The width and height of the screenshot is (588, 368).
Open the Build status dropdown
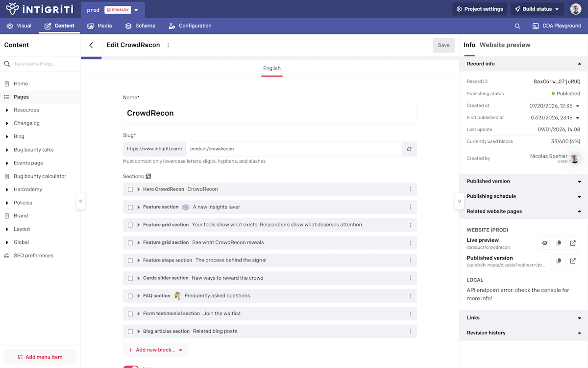point(537,9)
